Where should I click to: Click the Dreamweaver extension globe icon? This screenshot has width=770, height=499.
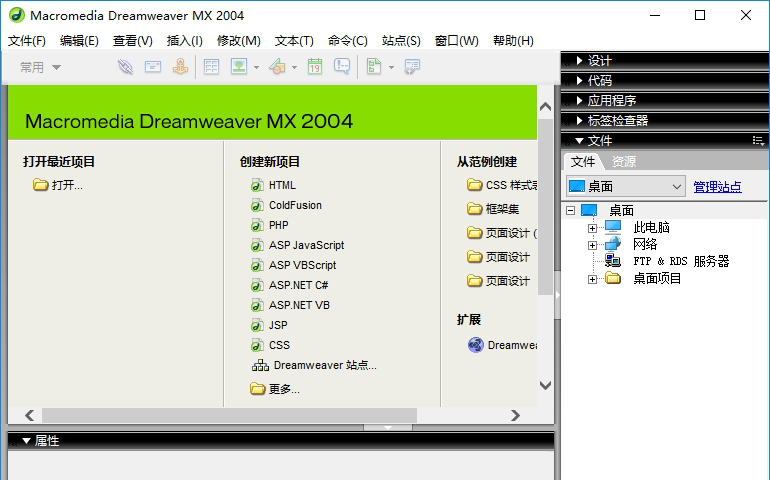[475, 345]
